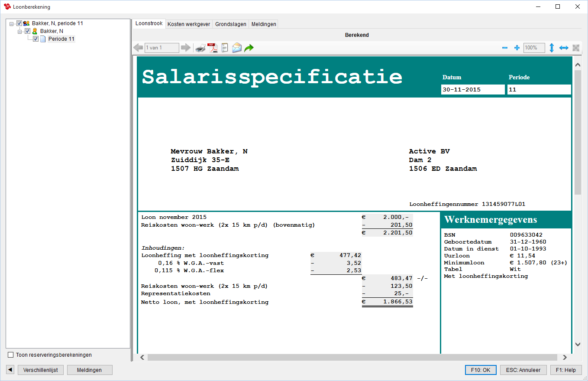Click the scroll down arrow of preview
This screenshot has height=381, width=588.
click(x=578, y=344)
